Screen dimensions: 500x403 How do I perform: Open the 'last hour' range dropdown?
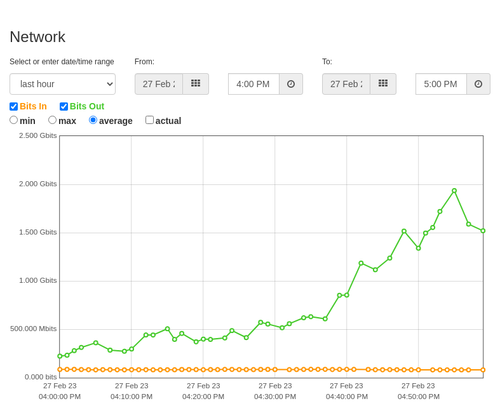click(63, 84)
